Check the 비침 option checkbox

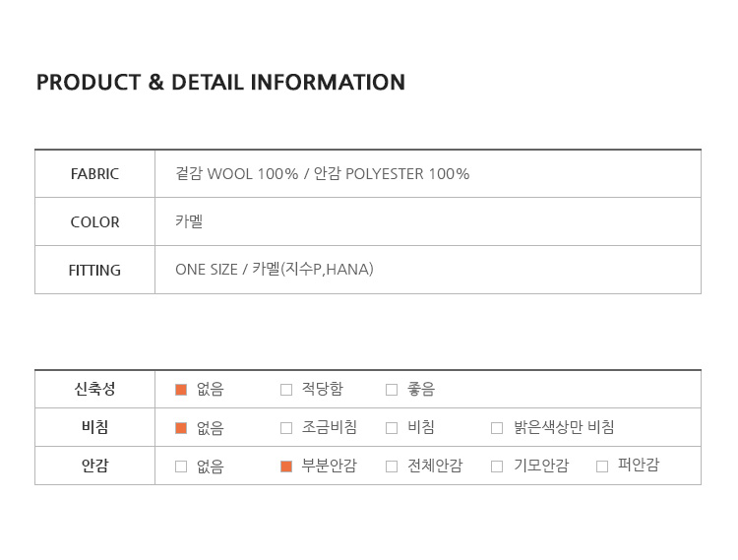(392, 428)
